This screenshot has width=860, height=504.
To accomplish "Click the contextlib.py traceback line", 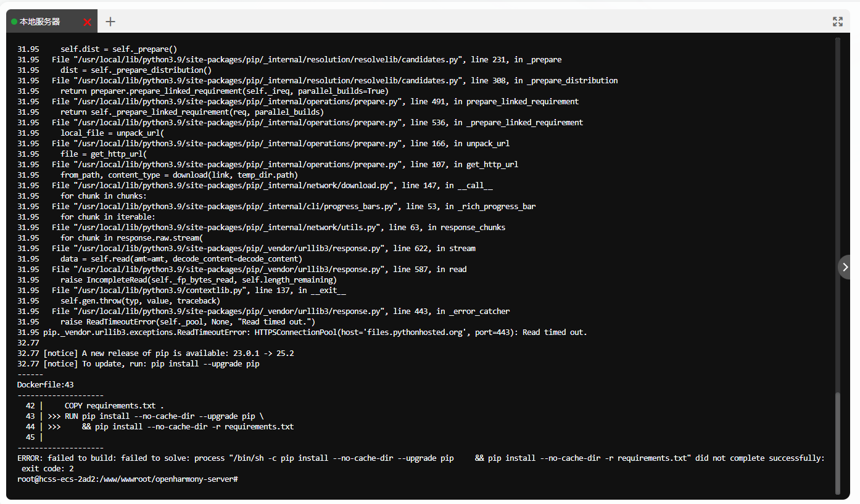I will (199, 291).
